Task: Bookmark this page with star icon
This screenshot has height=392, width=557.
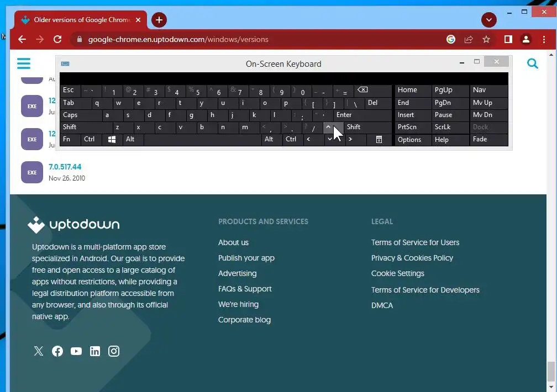Action: (x=486, y=39)
